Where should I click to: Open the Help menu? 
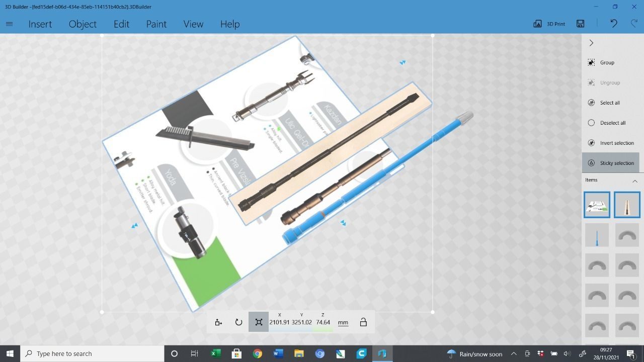pos(230,24)
